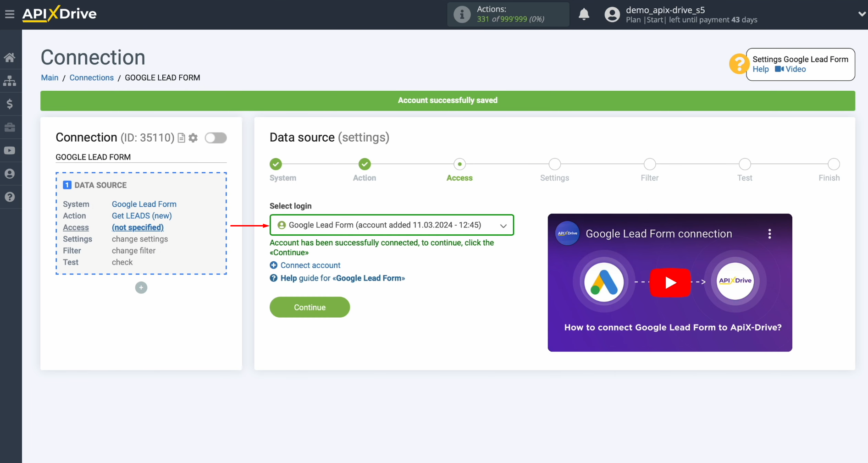The width and height of the screenshot is (868, 463).
Task: Click the Continue button
Action: click(310, 307)
